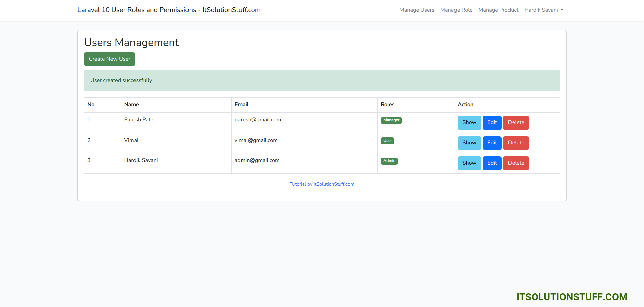The width and height of the screenshot is (644, 307).
Task: Select Manage Role in the navbar
Action: click(x=456, y=10)
